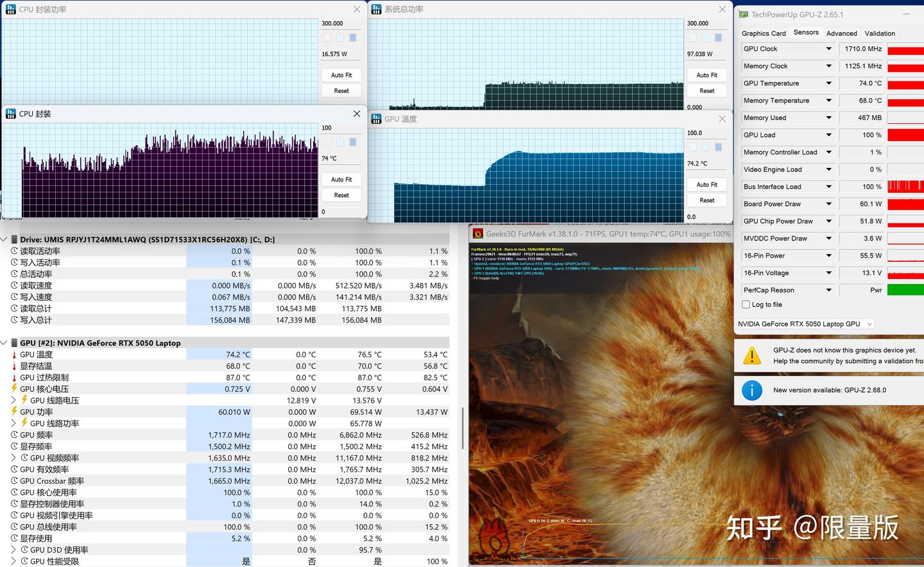Image resolution: width=924 pixels, height=567 pixels.
Task: Click the CPU 封装功率 window title icon
Action: (x=11, y=10)
